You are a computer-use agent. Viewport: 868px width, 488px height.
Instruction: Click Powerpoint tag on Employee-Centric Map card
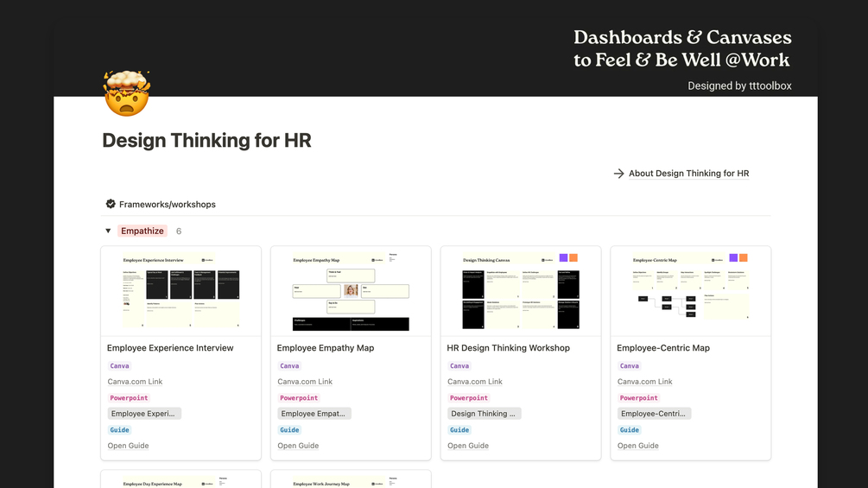(x=639, y=398)
